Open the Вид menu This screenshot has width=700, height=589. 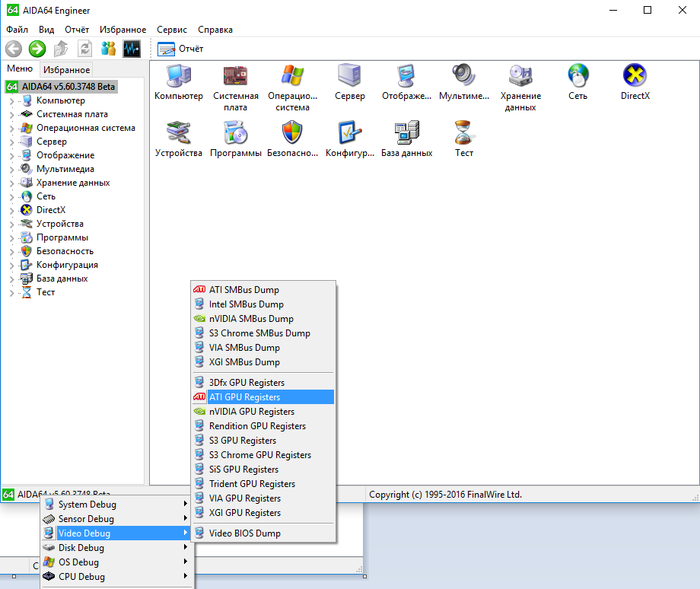(46, 30)
